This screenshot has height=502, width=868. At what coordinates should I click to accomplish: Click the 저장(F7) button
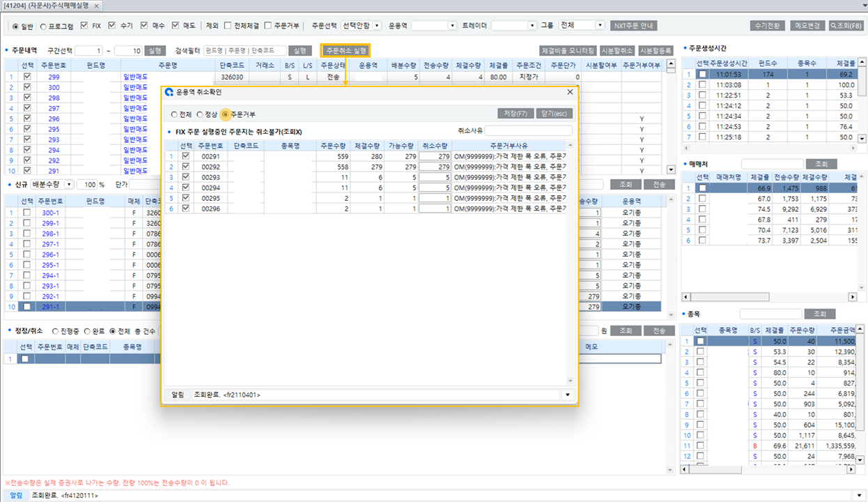pyautogui.click(x=516, y=114)
